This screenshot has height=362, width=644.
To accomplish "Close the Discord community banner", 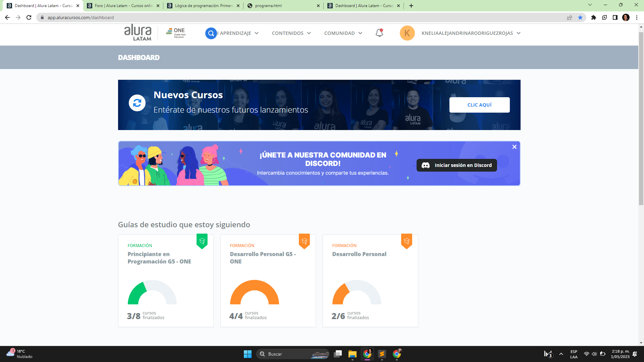I will pos(514,147).
